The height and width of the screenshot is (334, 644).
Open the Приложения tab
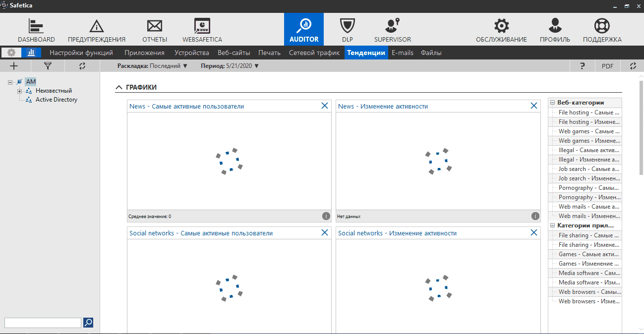pyautogui.click(x=144, y=53)
